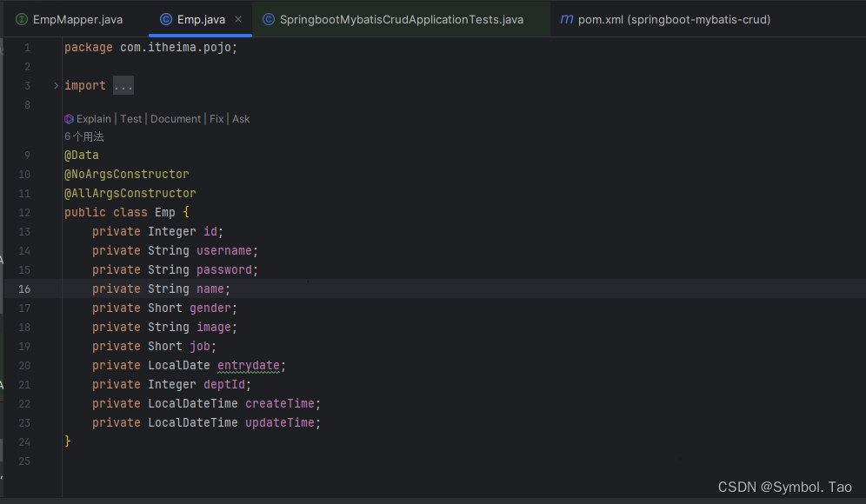Click the '...' to unfold import statements
The height and width of the screenshot is (504, 866).
click(x=123, y=85)
